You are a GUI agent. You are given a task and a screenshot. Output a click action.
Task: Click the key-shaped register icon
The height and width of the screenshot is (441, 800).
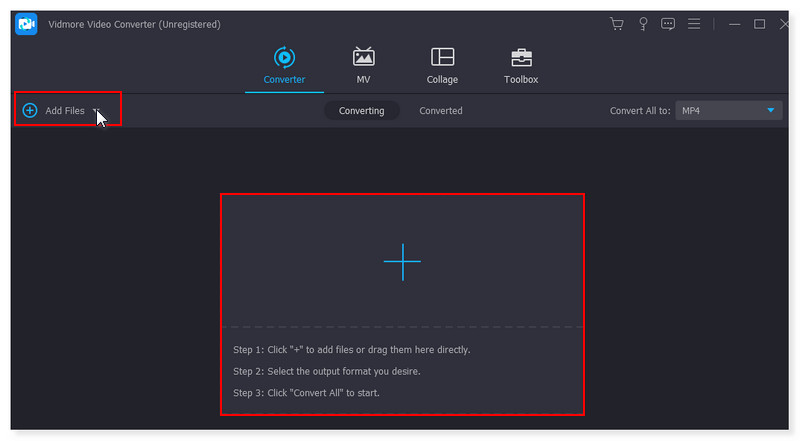tap(643, 24)
